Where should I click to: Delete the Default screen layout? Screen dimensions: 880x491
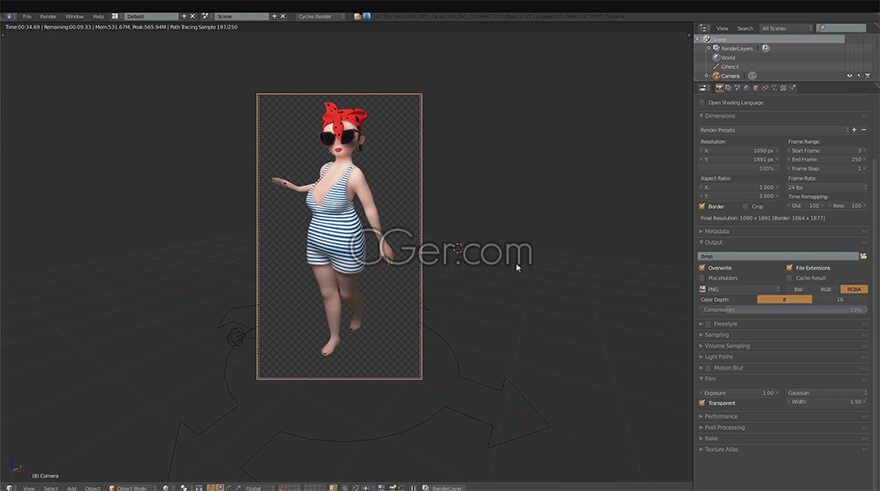[192, 16]
